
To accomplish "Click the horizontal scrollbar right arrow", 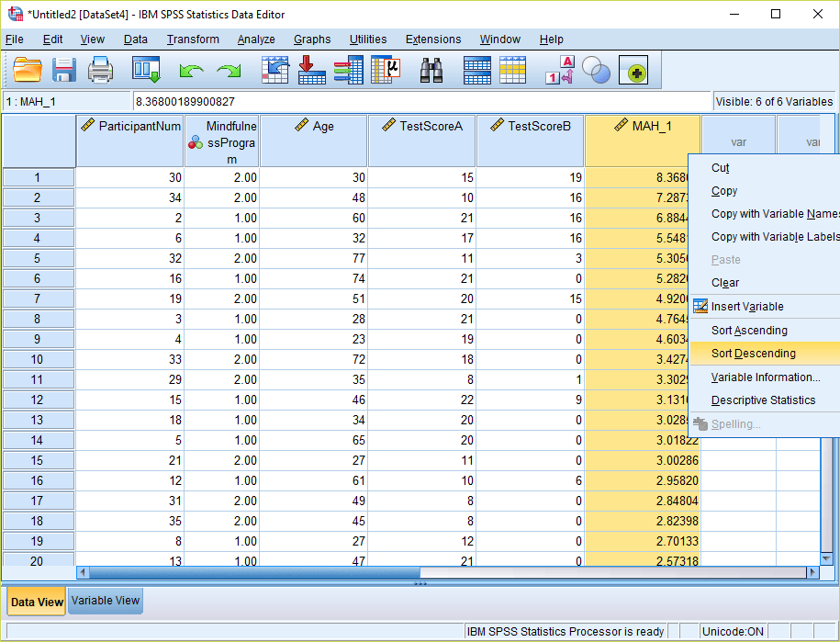I will click(x=812, y=572).
